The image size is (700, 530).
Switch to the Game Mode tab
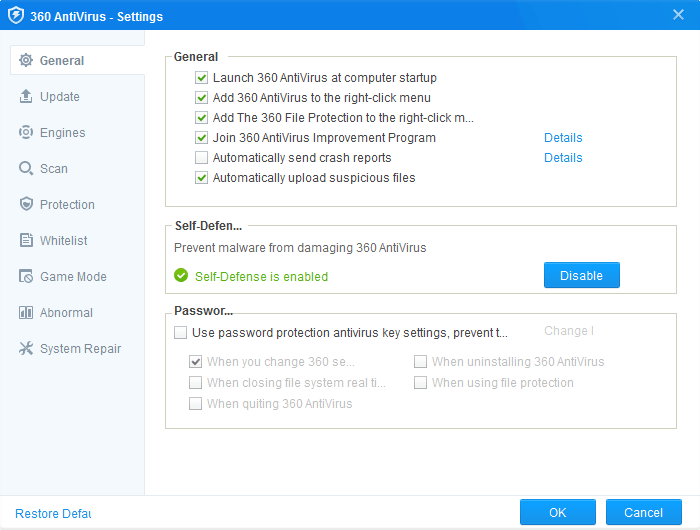click(72, 277)
